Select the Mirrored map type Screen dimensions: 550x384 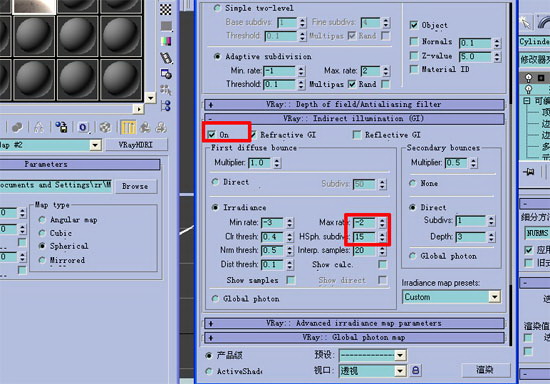(x=42, y=260)
